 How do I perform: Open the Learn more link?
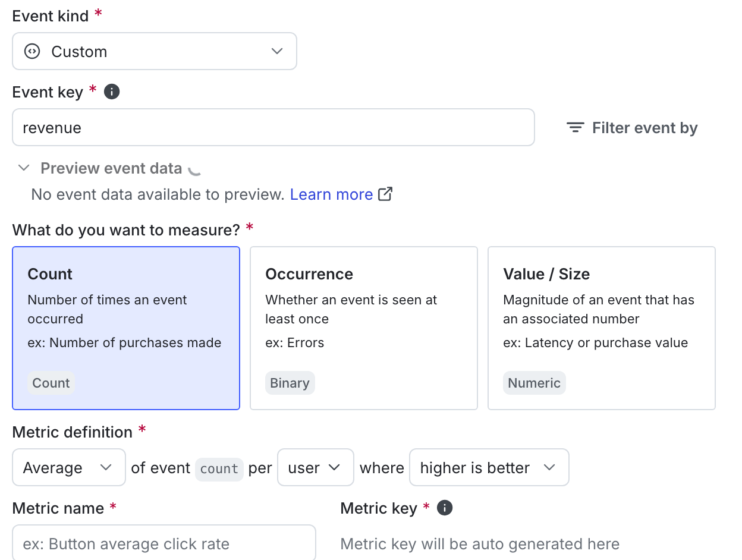point(331,194)
